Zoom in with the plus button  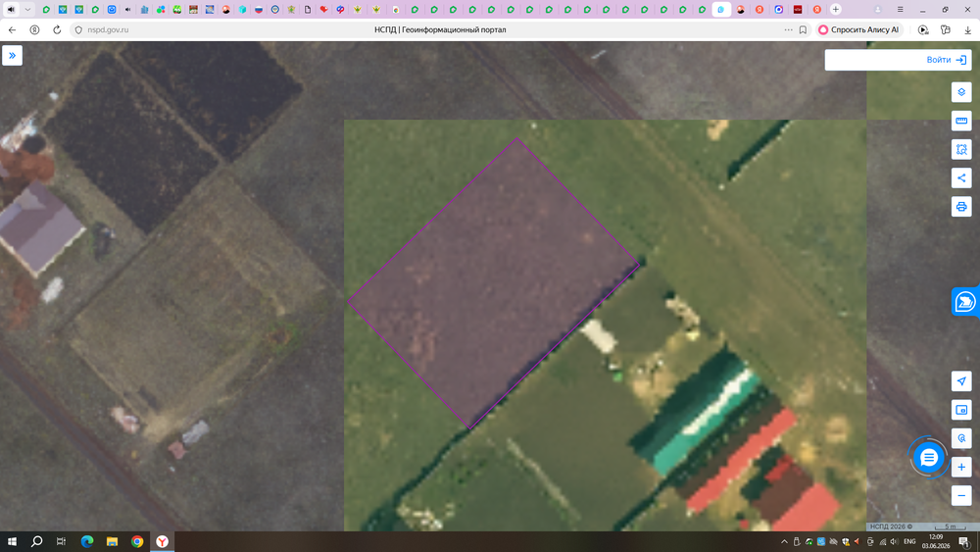tap(961, 467)
